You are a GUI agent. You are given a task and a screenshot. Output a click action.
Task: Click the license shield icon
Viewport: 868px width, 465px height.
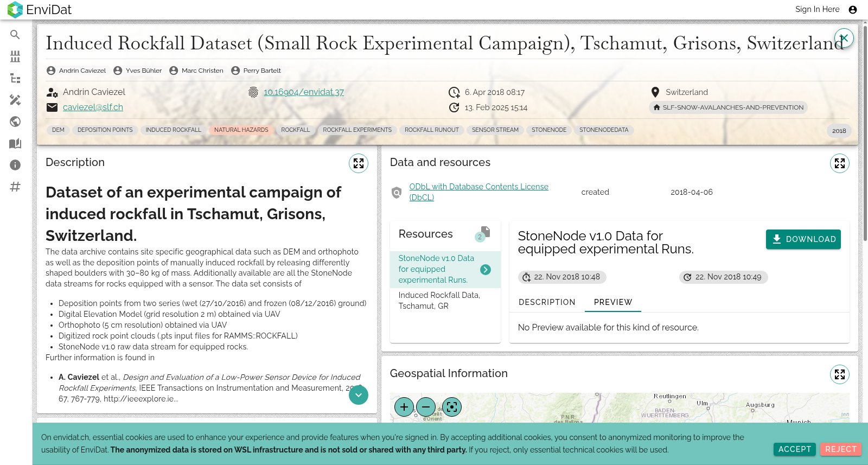pyautogui.click(x=397, y=192)
